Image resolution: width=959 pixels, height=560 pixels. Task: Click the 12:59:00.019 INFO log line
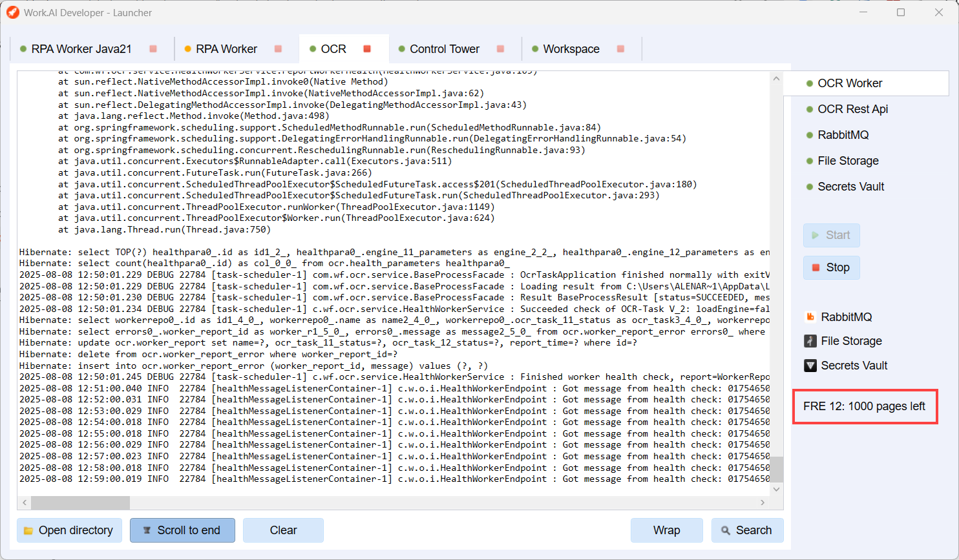point(394,479)
